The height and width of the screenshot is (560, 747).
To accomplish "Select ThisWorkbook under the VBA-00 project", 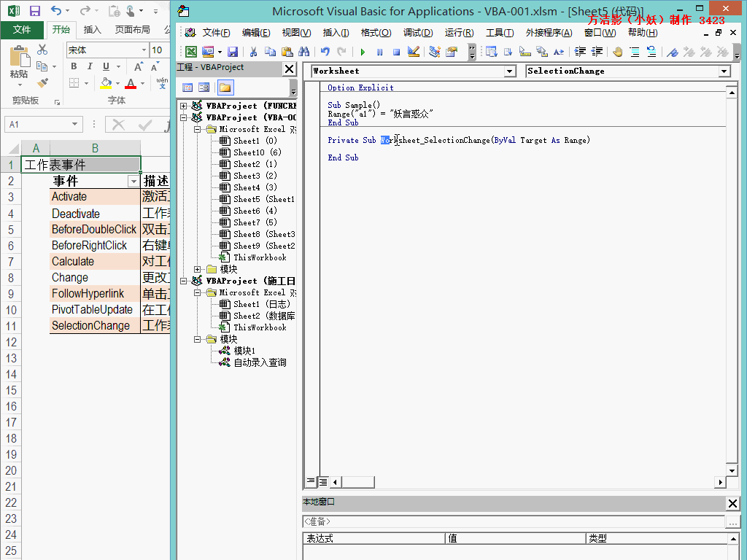I will tap(260, 257).
